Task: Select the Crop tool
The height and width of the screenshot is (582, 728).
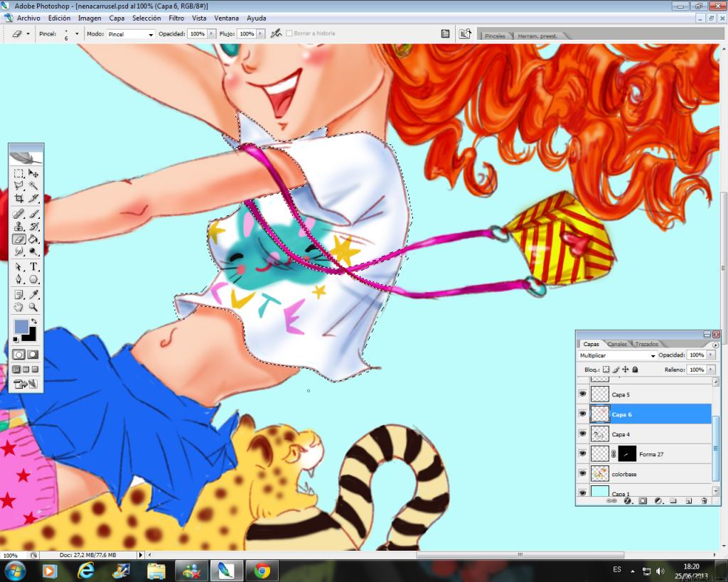Action: (18, 198)
